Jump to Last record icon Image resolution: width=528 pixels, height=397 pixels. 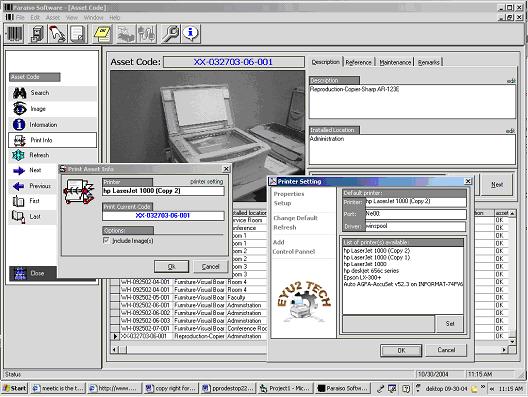tap(18, 217)
